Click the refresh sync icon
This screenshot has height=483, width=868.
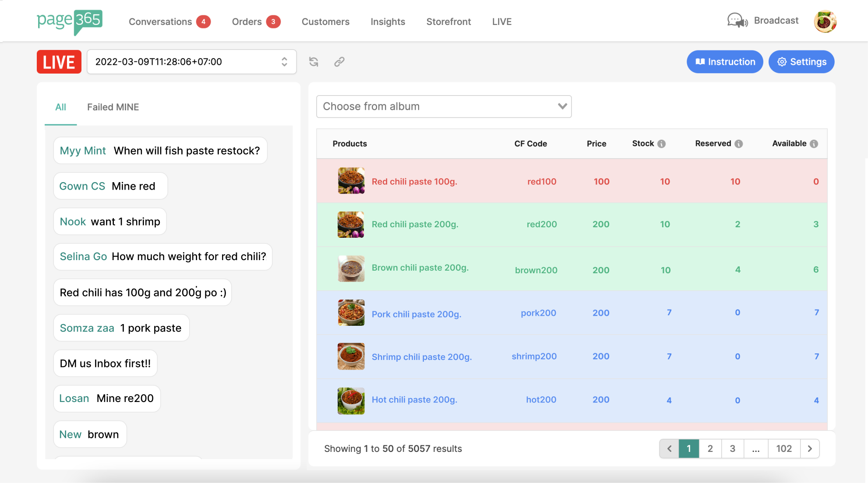(x=314, y=62)
